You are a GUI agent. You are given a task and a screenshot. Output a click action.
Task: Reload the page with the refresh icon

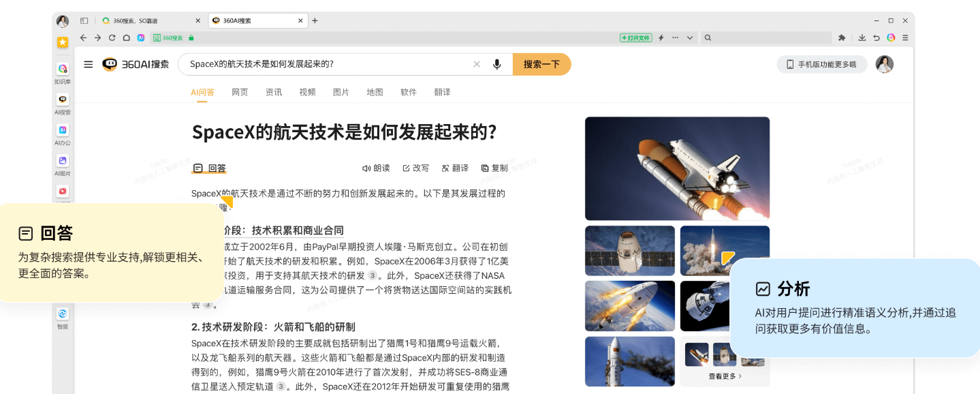tap(112, 37)
